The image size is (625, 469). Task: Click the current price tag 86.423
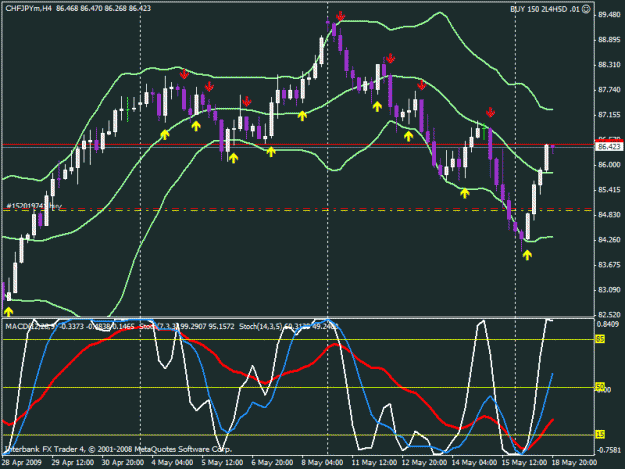(609, 147)
